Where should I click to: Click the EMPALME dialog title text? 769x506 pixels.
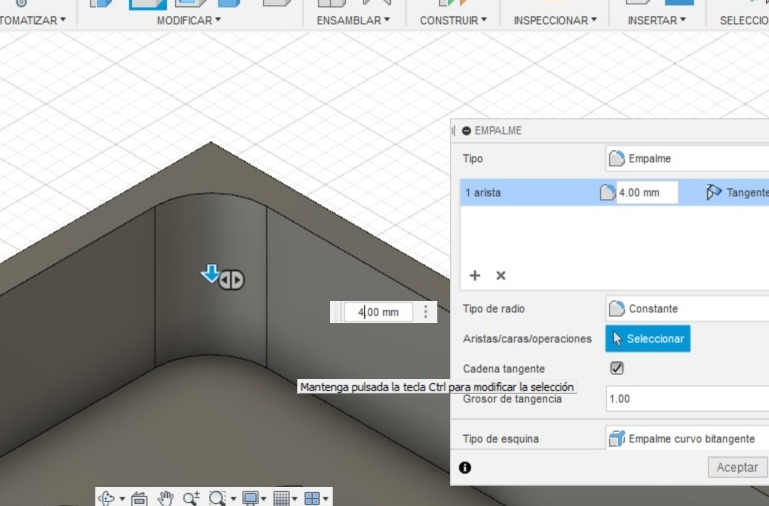498,130
